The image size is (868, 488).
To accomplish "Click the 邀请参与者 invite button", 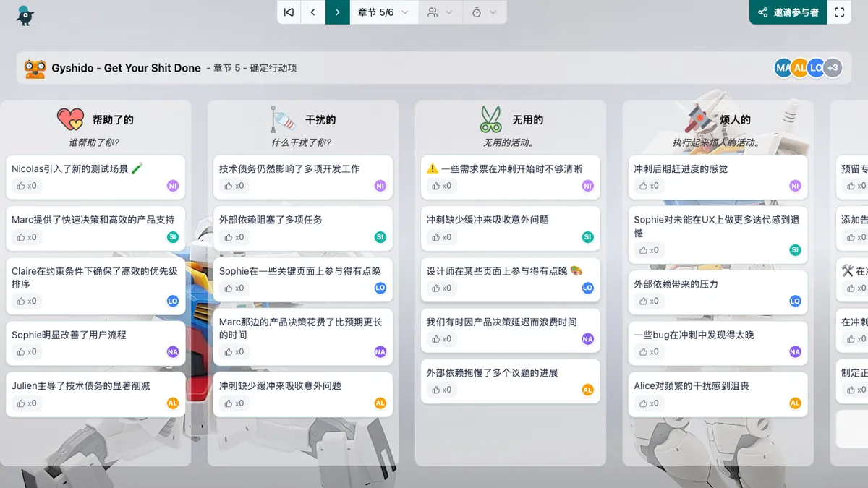I will 788,12.
